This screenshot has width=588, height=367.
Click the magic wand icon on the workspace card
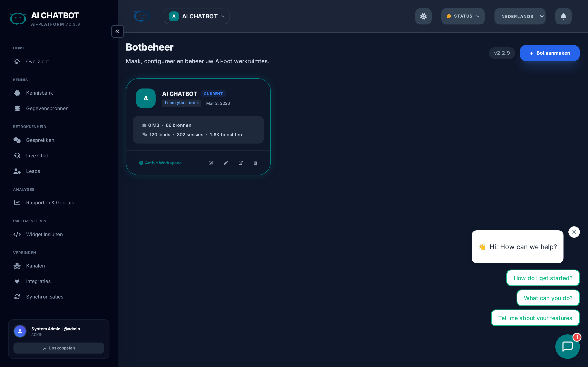coord(211,163)
